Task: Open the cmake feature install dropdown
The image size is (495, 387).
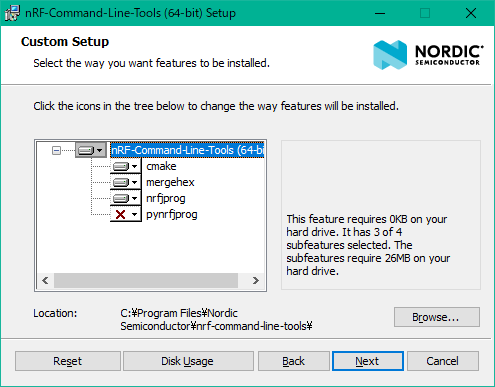Action: point(126,166)
